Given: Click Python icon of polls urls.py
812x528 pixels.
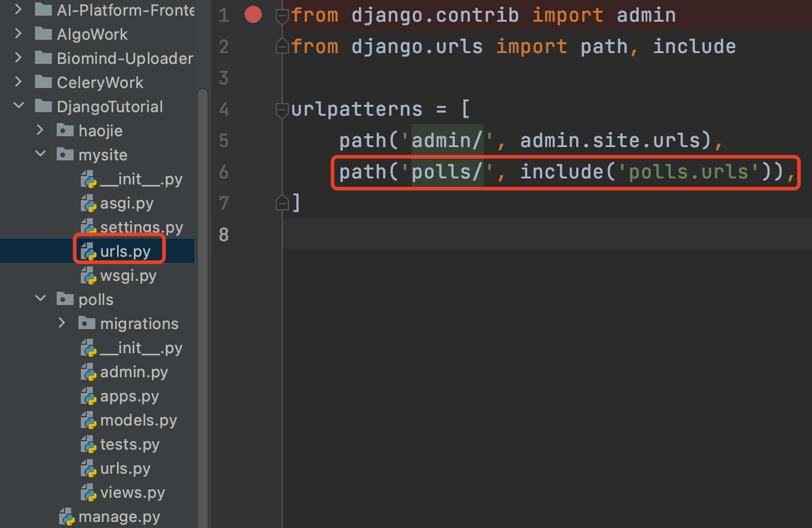Looking at the screenshot, I should (89, 468).
